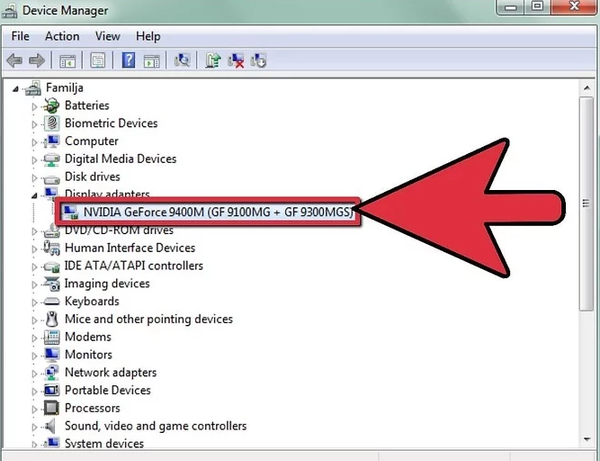Screen dimensions: 600x461
Task: Expand the Network adapters node
Action: (34, 373)
